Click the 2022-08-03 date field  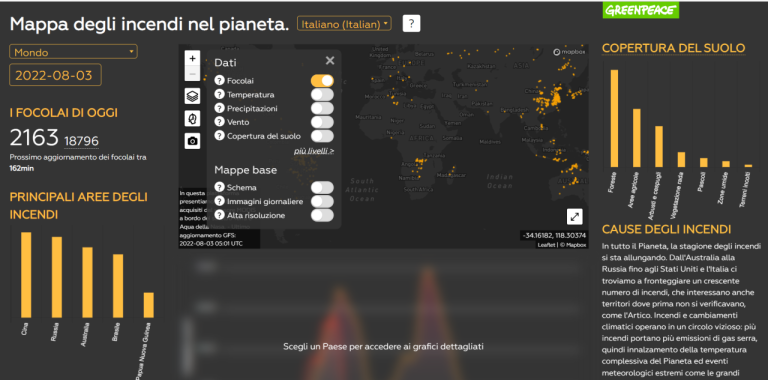coord(55,75)
